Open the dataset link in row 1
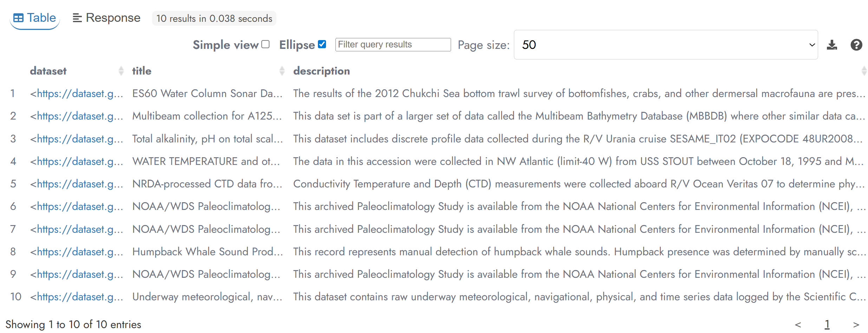This screenshot has width=868, height=333. pos(77,94)
